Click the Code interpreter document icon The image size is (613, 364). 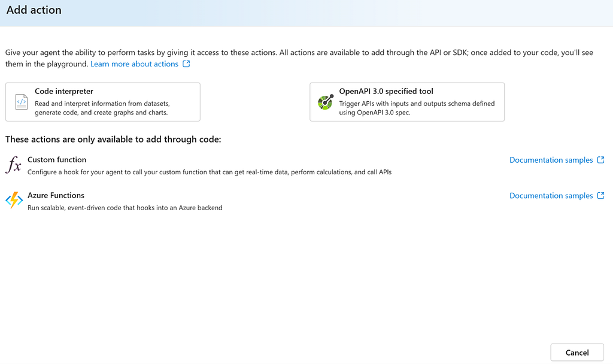[x=21, y=102]
